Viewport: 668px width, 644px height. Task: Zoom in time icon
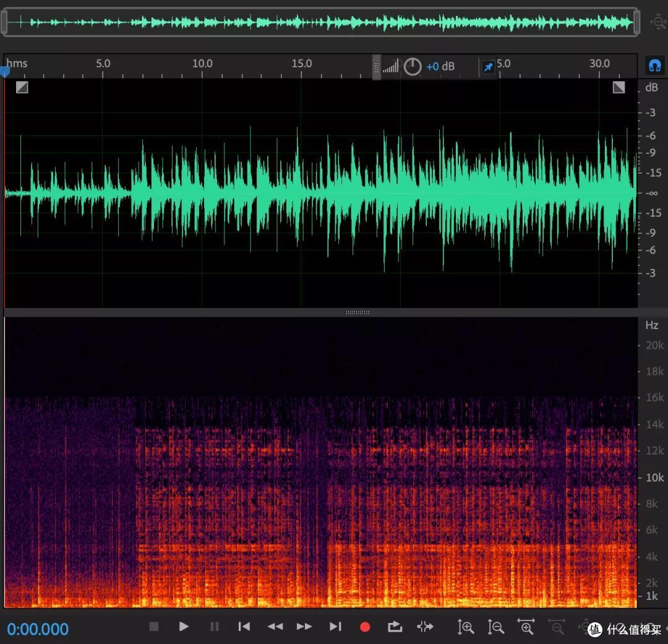526,627
